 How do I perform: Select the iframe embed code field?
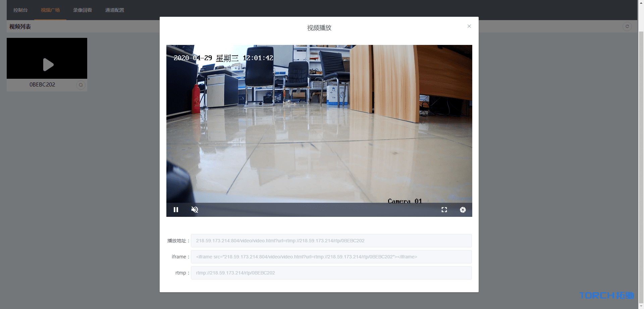pos(331,256)
